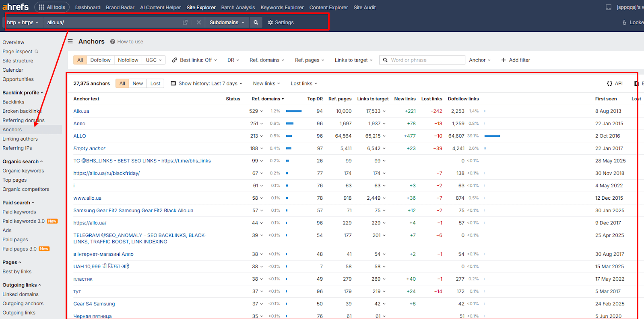644x319 pixels.
Task: Open the Subdomains mode dropdown
Action: (227, 23)
